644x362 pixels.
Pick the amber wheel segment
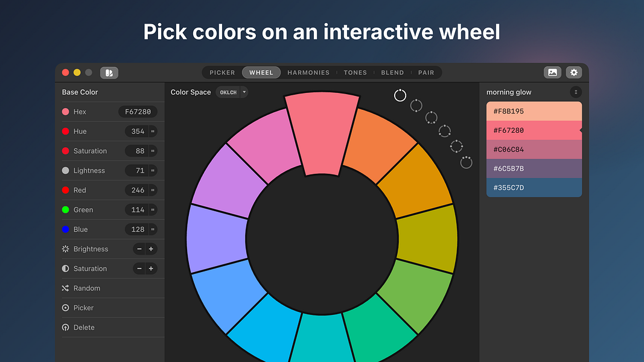click(417, 183)
